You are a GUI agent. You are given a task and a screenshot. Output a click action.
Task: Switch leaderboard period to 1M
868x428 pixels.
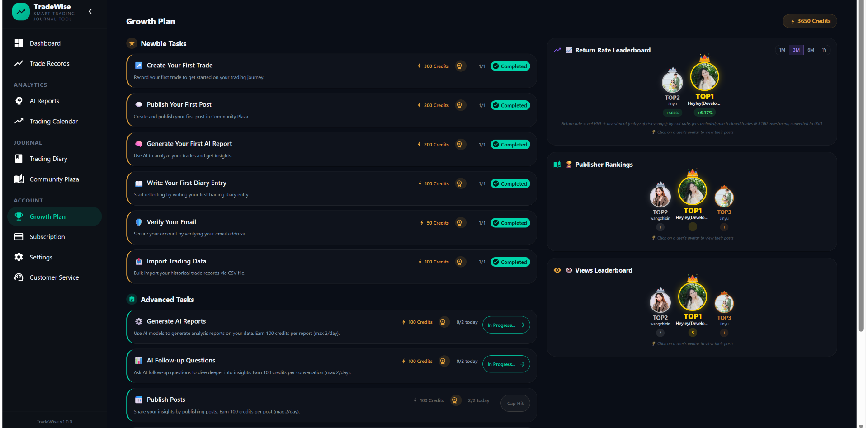point(782,50)
